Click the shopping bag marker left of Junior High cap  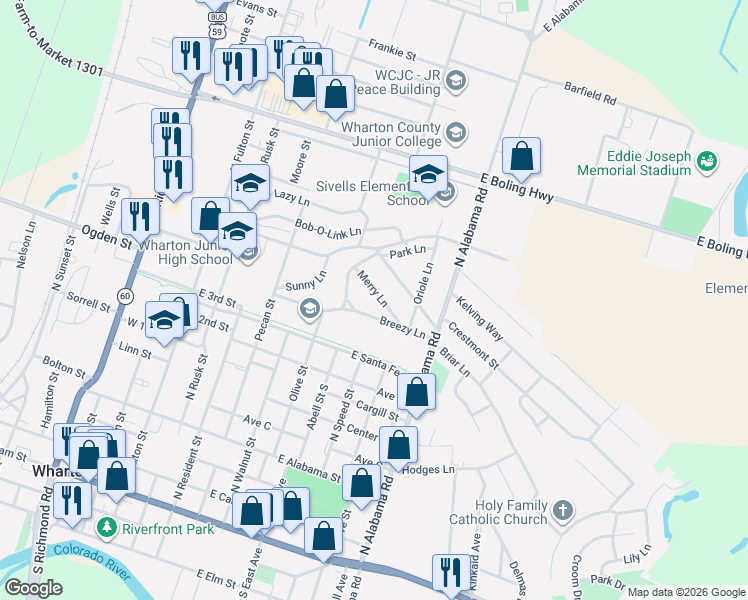click(x=208, y=216)
